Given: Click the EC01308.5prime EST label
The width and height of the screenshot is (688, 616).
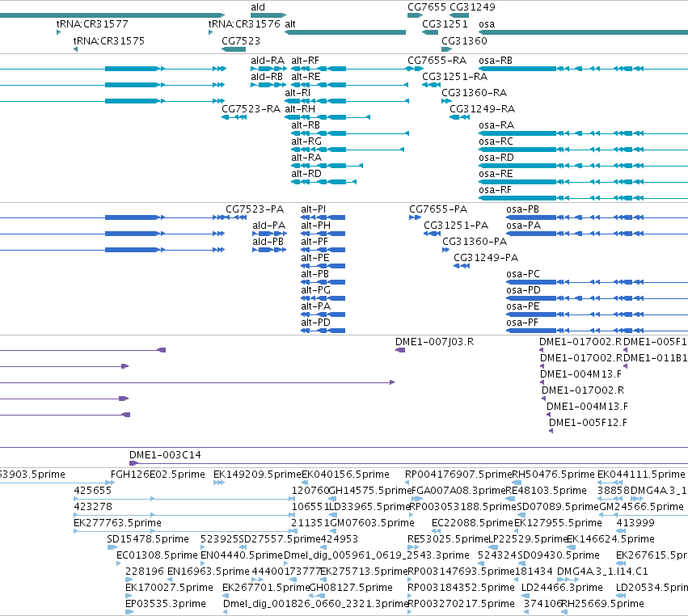Looking at the screenshot, I should click(x=157, y=555).
